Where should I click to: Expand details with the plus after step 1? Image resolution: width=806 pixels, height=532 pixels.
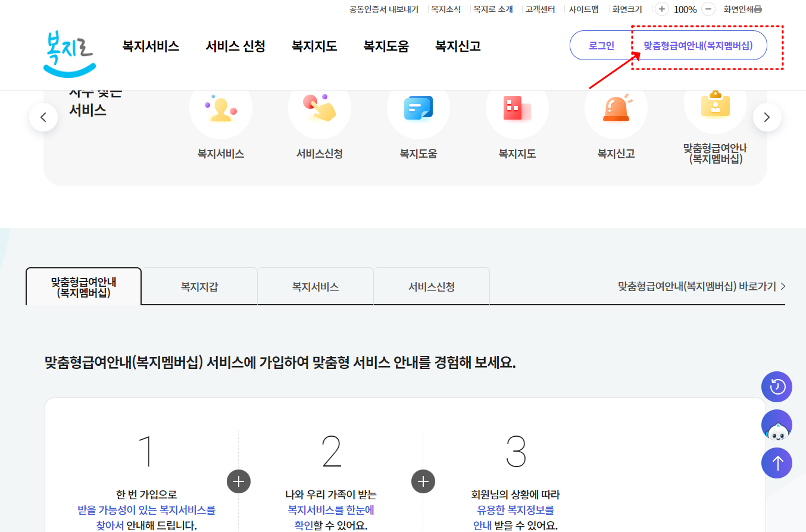coord(238,481)
